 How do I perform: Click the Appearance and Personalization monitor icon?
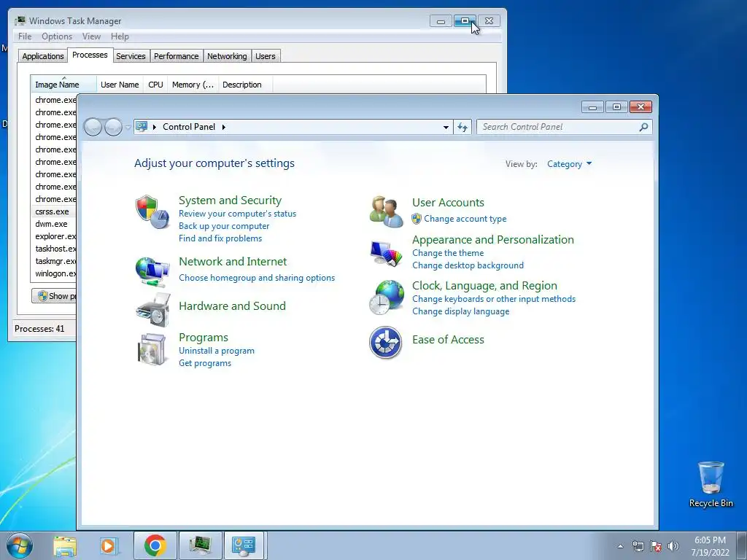tap(386, 253)
